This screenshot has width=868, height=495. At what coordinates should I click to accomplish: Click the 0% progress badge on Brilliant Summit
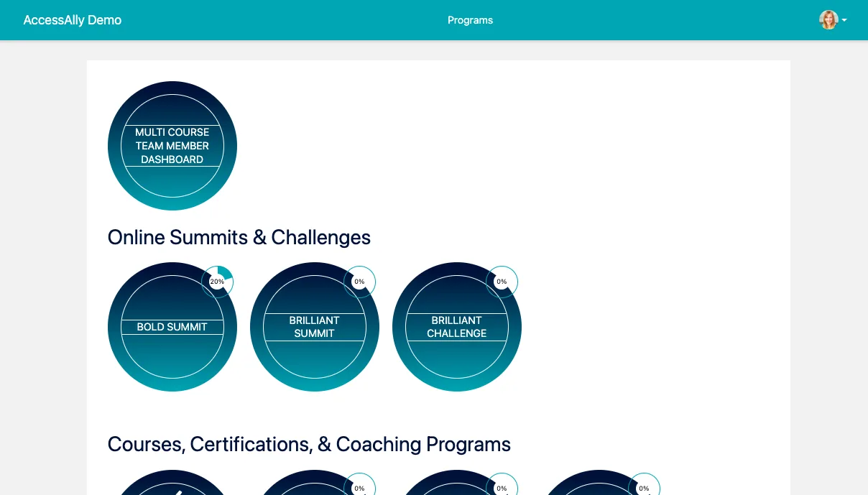point(359,282)
